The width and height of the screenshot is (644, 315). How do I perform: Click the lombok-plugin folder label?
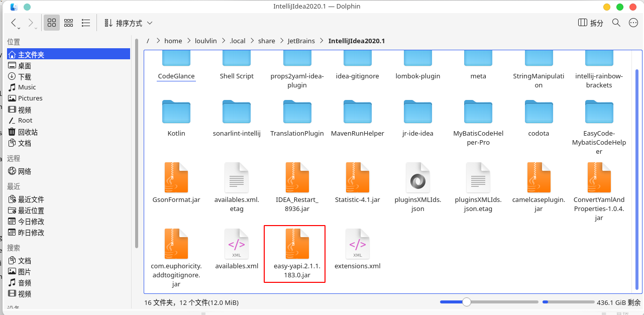point(418,76)
